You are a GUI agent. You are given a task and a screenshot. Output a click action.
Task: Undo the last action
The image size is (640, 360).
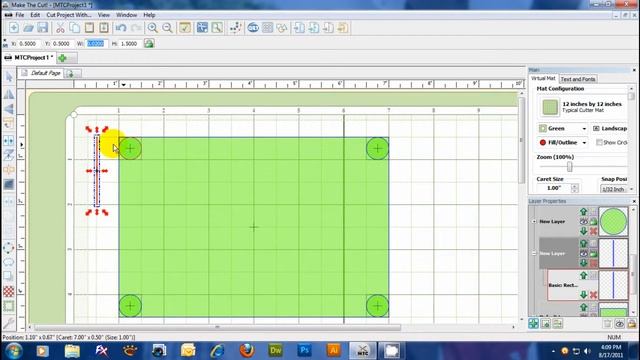click(120, 28)
